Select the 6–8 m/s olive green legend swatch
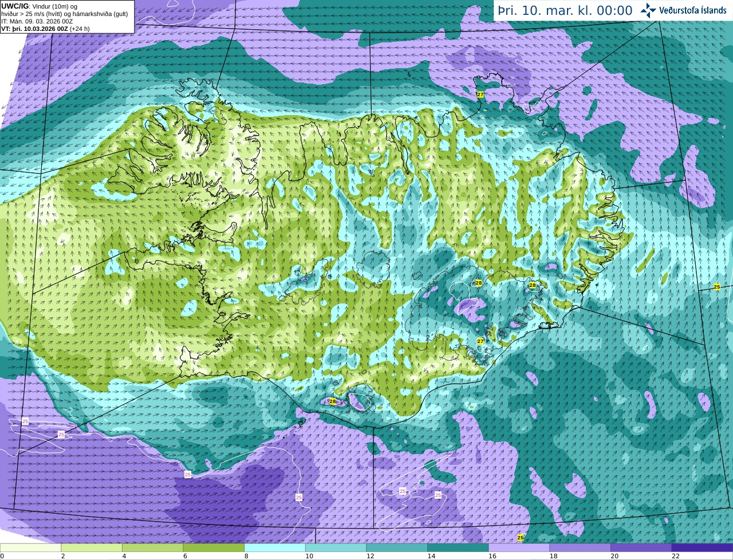733x560 pixels. 214,547
